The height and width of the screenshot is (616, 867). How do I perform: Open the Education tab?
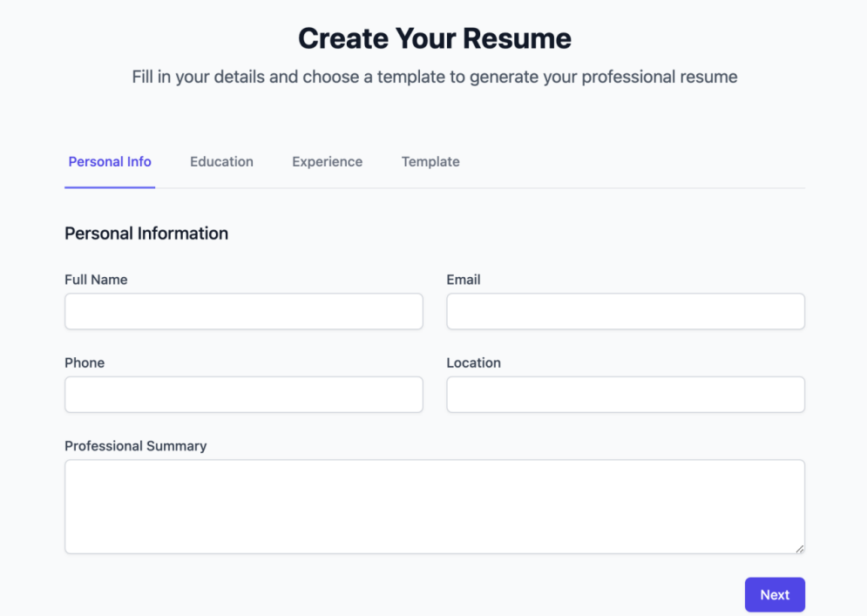pyautogui.click(x=221, y=162)
